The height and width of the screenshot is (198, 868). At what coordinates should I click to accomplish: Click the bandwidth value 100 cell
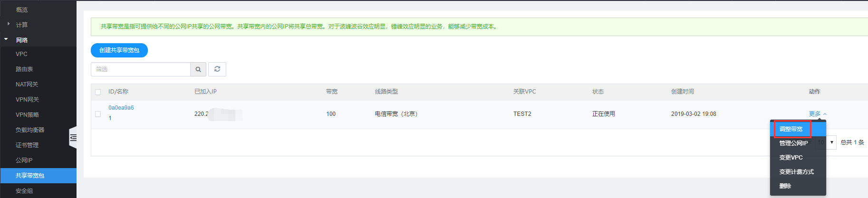click(331, 114)
